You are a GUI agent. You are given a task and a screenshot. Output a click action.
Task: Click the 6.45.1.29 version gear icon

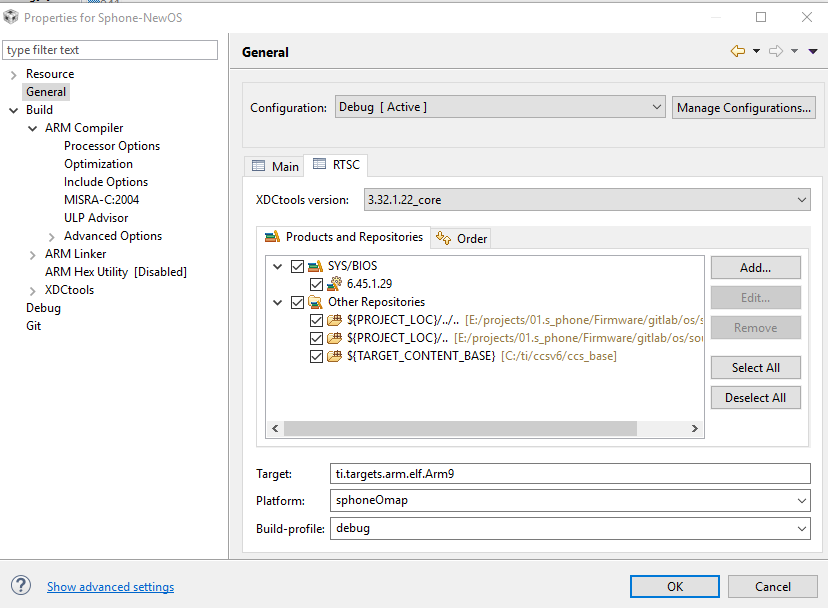334,284
